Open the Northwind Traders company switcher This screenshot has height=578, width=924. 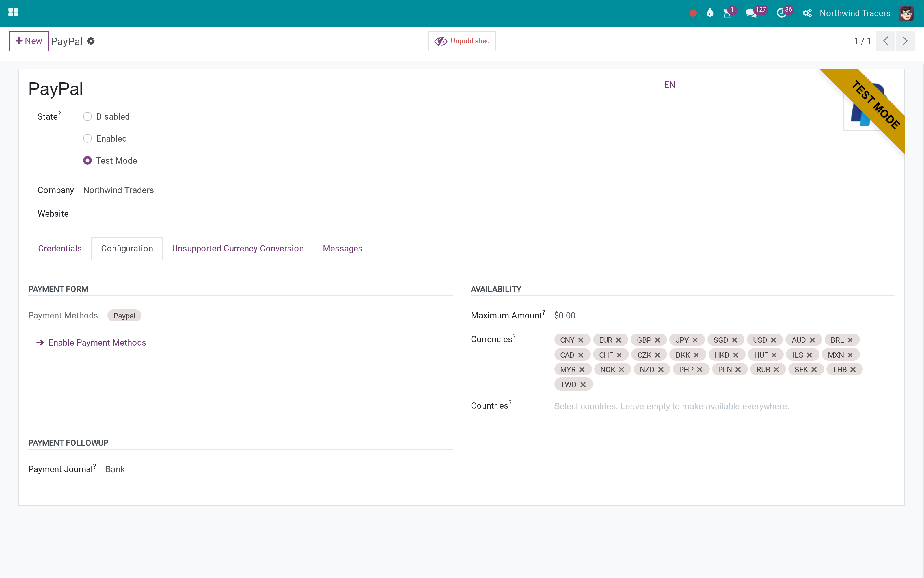pos(855,13)
